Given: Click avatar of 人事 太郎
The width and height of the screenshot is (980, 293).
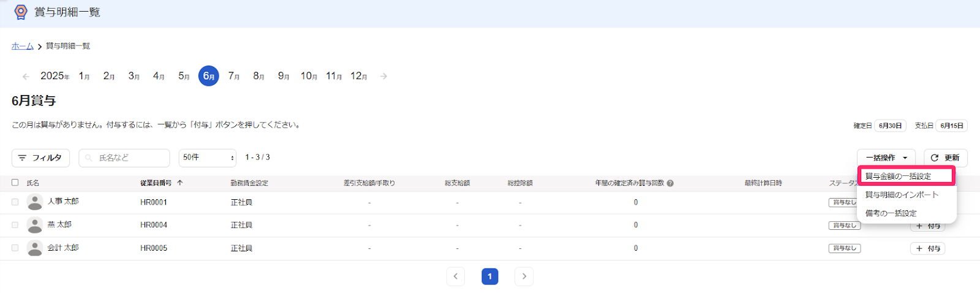Looking at the screenshot, I should [35, 202].
